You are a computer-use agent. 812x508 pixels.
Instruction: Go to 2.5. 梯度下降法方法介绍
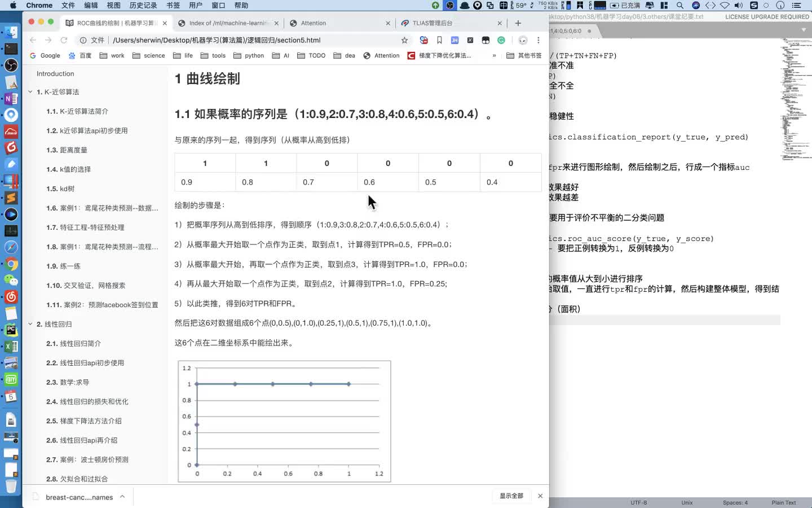(x=83, y=421)
